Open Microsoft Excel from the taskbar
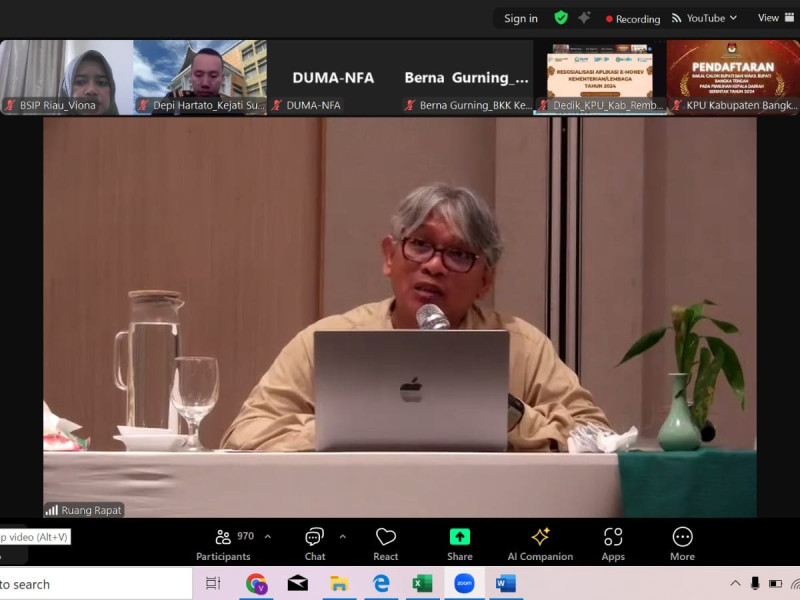The width and height of the screenshot is (800, 600). (422, 584)
